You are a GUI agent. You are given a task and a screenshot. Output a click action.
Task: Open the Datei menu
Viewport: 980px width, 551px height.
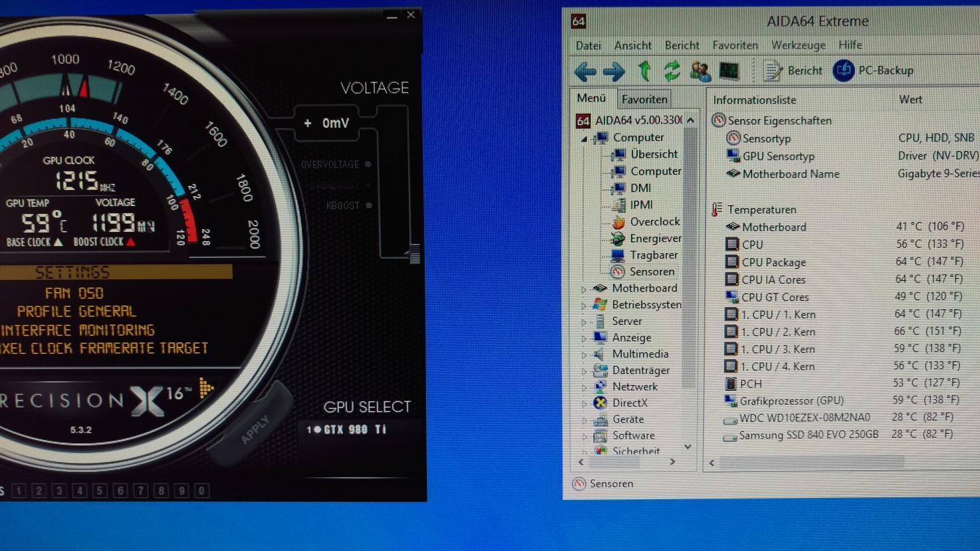[x=588, y=45]
